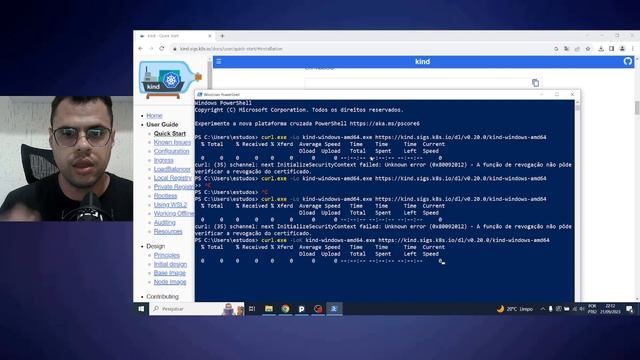Open Chrome profile avatar icon
Viewport: 640px width, 360px height.
[622, 49]
